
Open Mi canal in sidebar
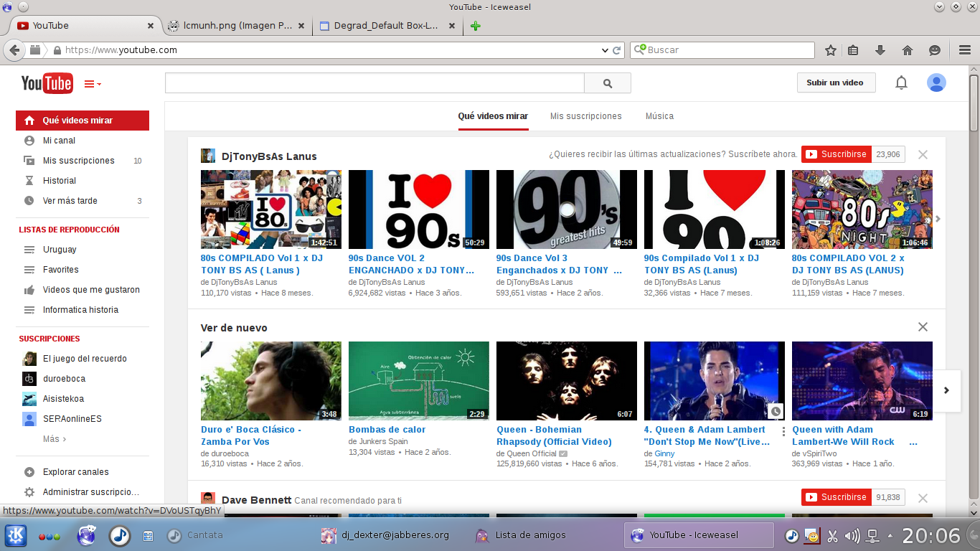(x=83, y=141)
